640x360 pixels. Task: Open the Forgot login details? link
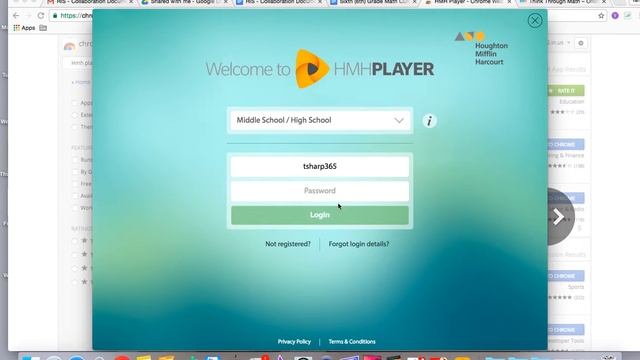pos(359,244)
